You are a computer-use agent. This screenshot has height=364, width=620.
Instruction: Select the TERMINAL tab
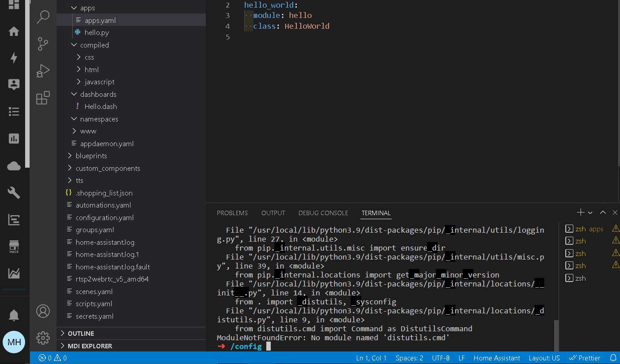tap(376, 213)
